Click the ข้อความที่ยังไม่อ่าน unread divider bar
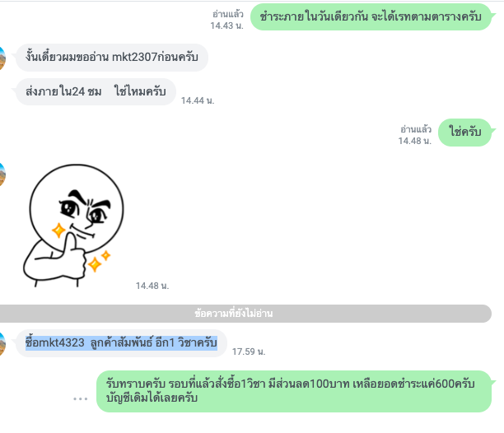This screenshot has height=433, width=504. click(x=245, y=313)
